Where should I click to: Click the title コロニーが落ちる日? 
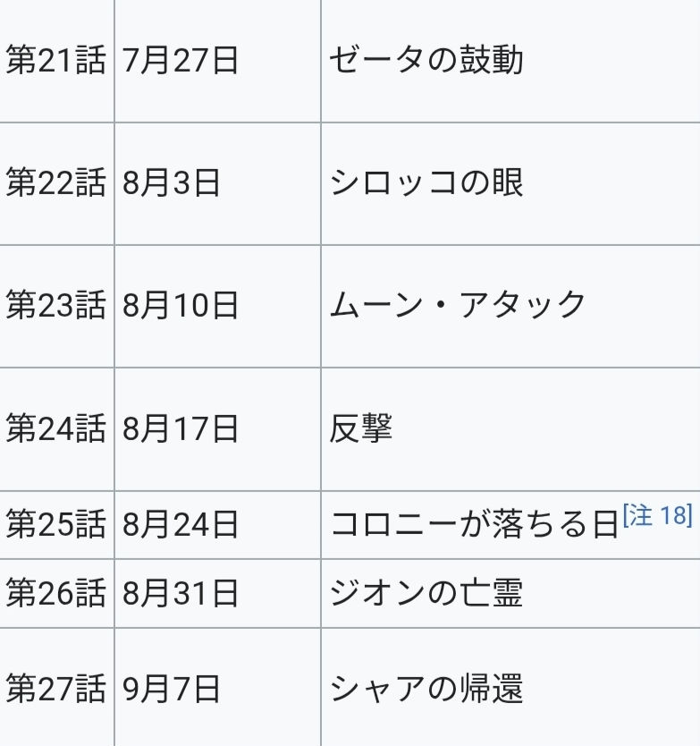click(474, 524)
